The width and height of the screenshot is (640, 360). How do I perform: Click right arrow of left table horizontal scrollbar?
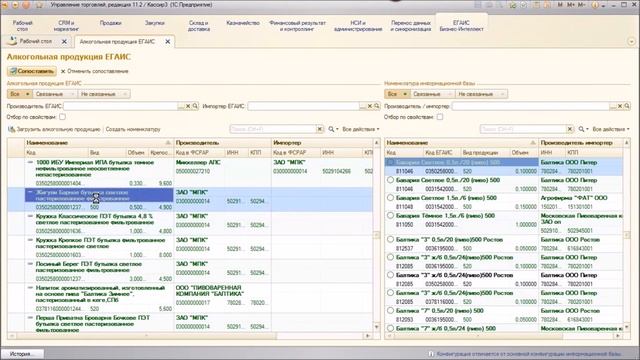pyautogui.click(x=367, y=336)
